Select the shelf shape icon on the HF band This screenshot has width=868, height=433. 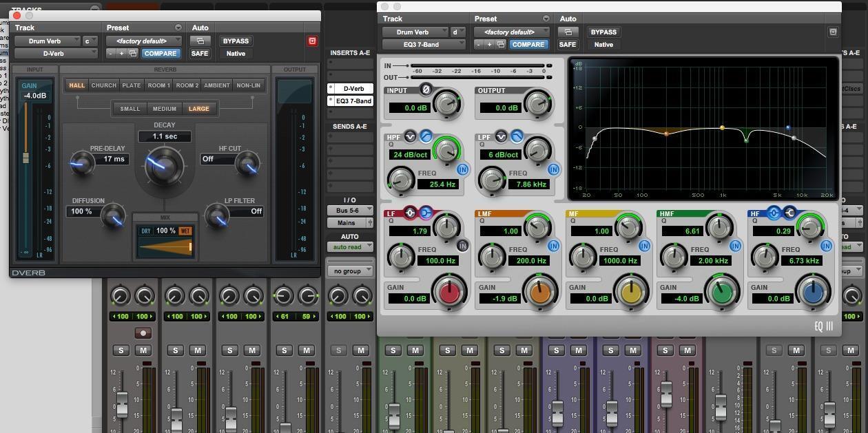point(787,213)
